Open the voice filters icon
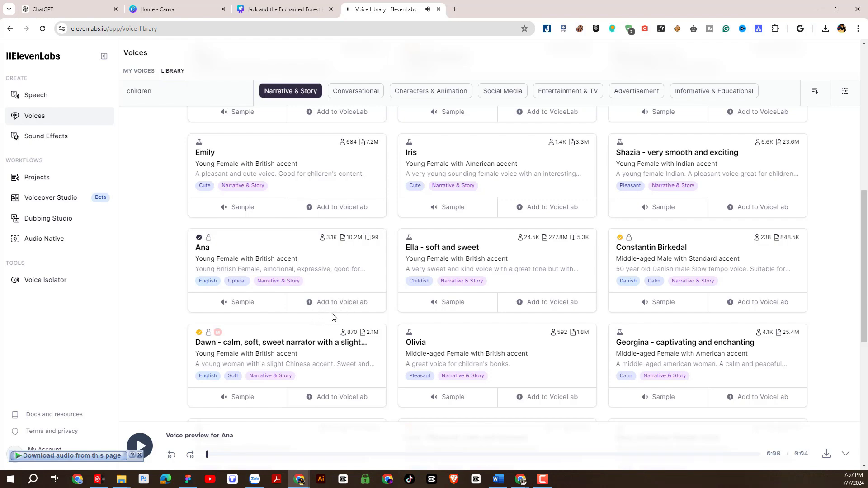The height and width of the screenshot is (488, 868). (845, 91)
